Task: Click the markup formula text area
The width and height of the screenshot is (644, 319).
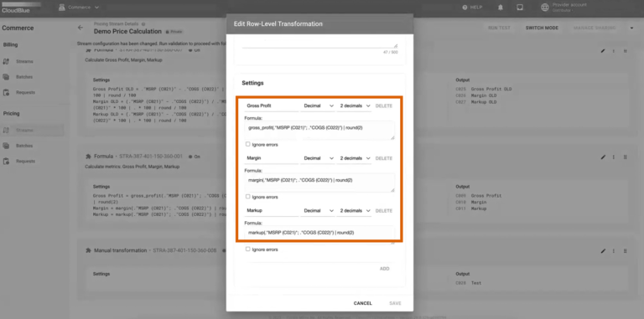Action: [x=319, y=235]
